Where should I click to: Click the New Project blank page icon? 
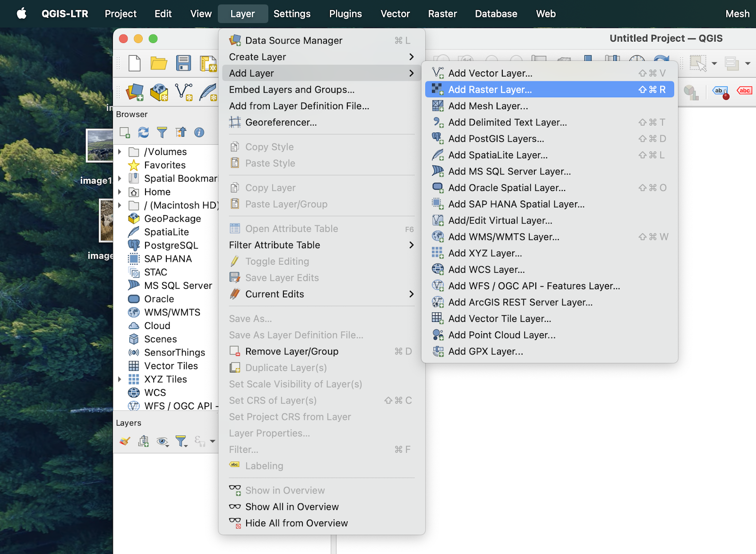[135, 63]
